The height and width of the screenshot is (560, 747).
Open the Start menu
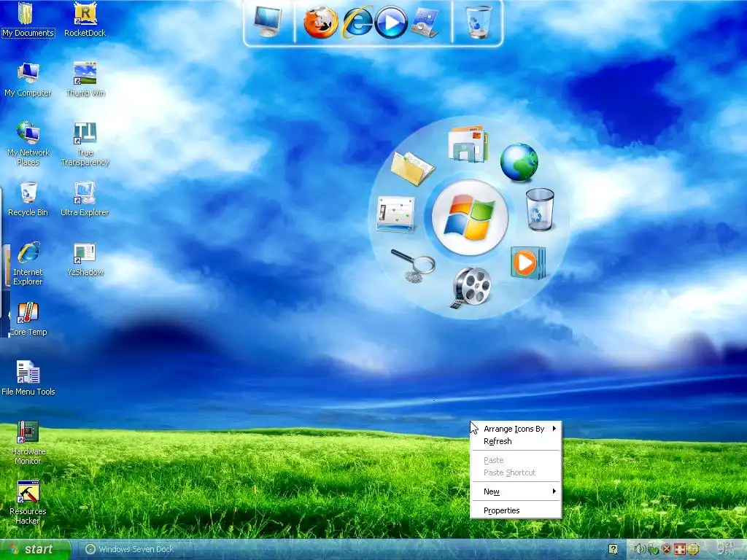tap(35, 549)
